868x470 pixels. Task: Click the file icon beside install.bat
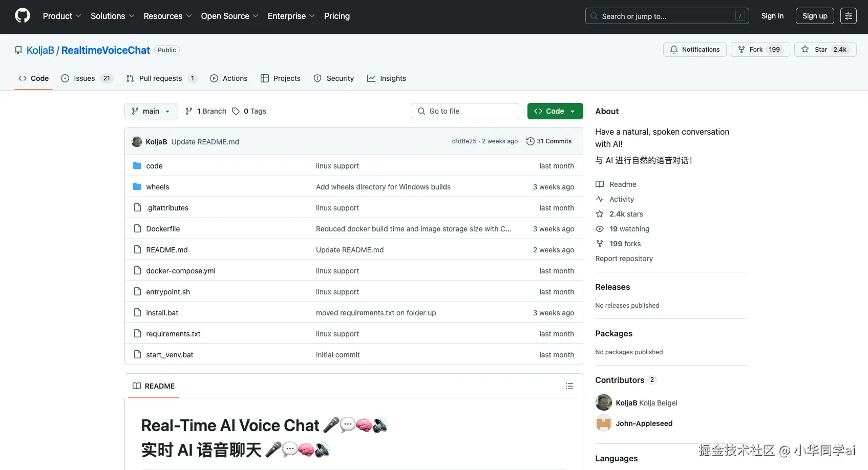[x=137, y=312]
